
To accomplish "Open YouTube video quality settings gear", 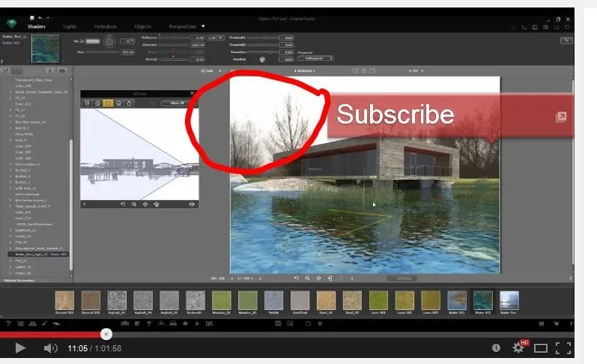I will click(518, 348).
